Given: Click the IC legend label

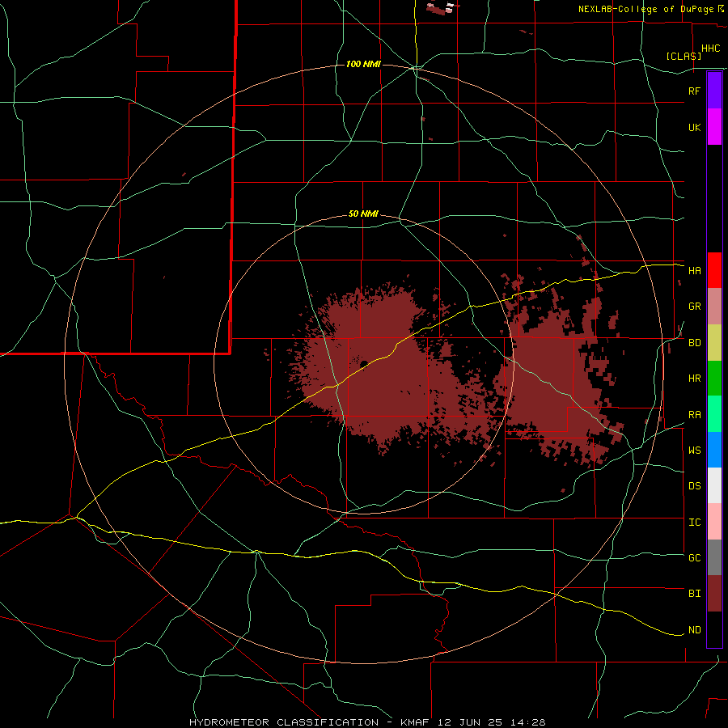Looking at the screenshot, I should point(694,523).
